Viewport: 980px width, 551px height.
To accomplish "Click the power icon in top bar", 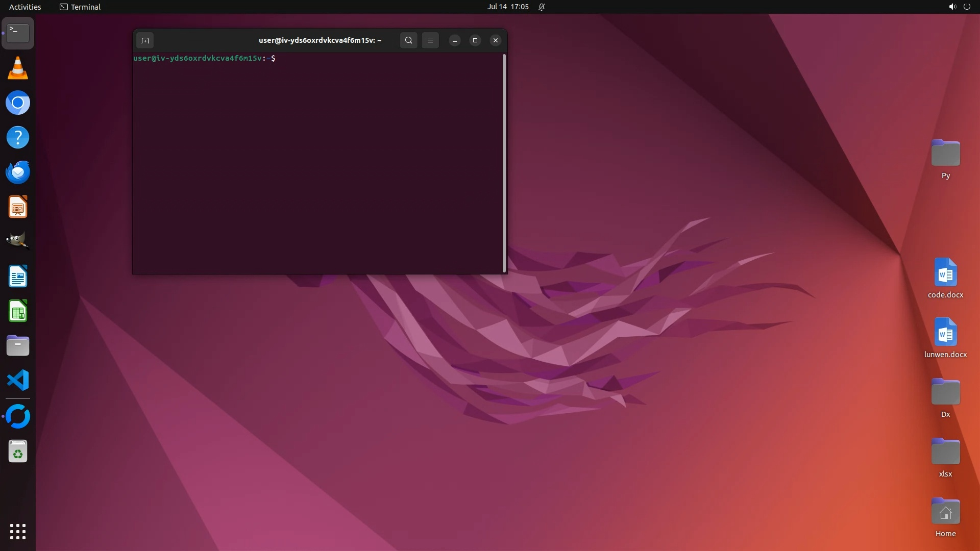I will pyautogui.click(x=967, y=7).
